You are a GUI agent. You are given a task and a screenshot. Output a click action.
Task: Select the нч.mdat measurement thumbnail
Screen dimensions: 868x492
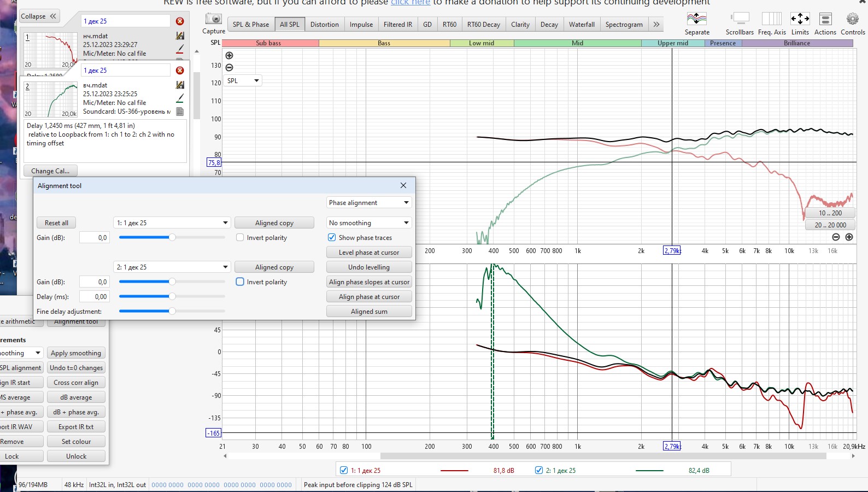50,50
